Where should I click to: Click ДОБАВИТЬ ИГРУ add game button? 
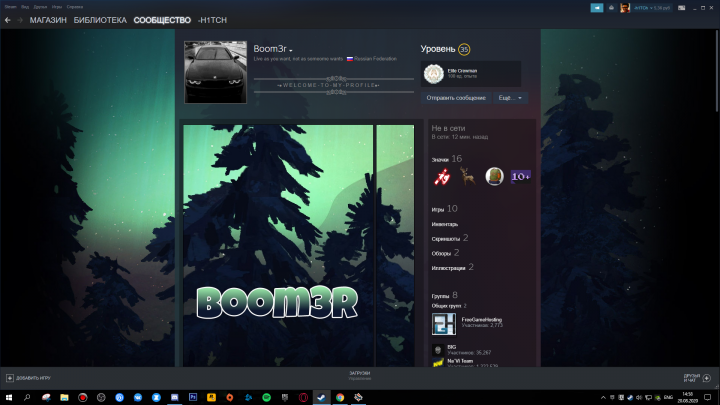(28, 378)
